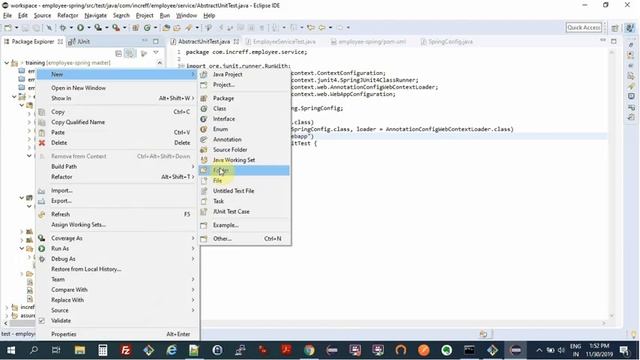640x360 pixels.
Task: Click the New wizard toolbar icon
Action: click(8, 28)
